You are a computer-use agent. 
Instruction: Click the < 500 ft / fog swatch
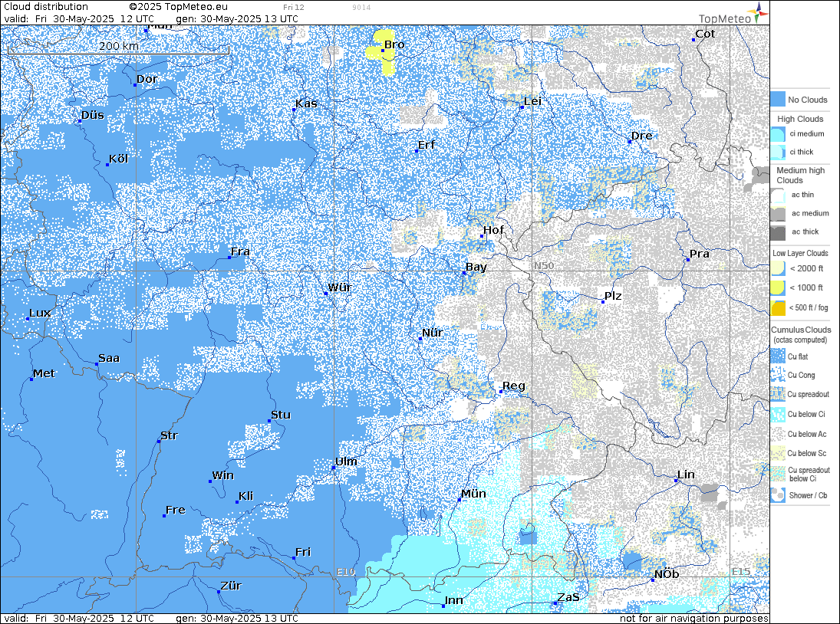click(778, 307)
